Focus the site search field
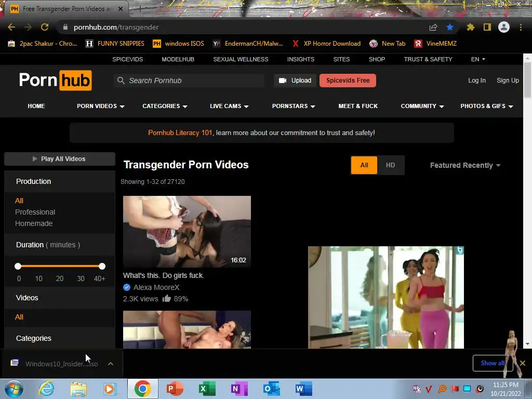Viewport: 532px width, 399px height. tap(189, 81)
